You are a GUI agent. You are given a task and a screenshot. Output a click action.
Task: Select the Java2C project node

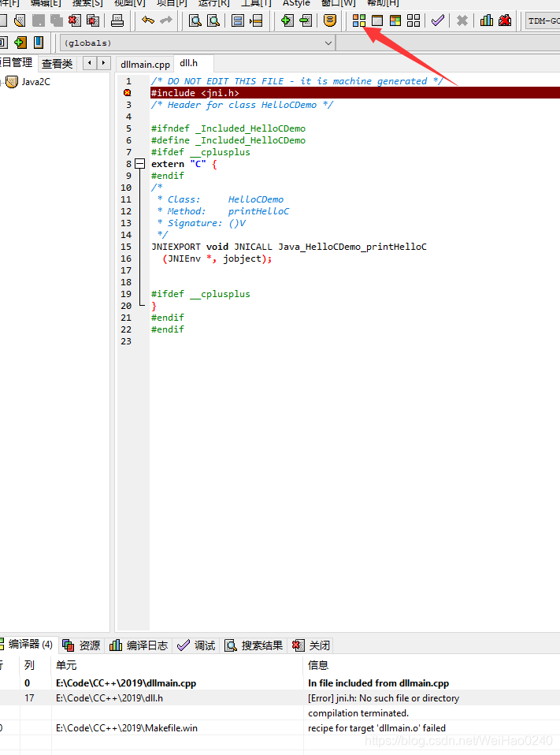click(35, 82)
